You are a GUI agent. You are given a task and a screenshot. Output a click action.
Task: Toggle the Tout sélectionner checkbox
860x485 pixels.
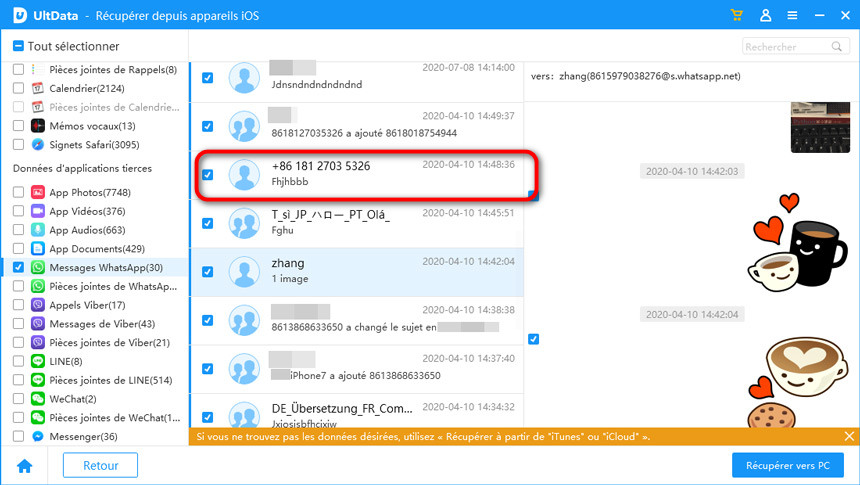(x=18, y=47)
